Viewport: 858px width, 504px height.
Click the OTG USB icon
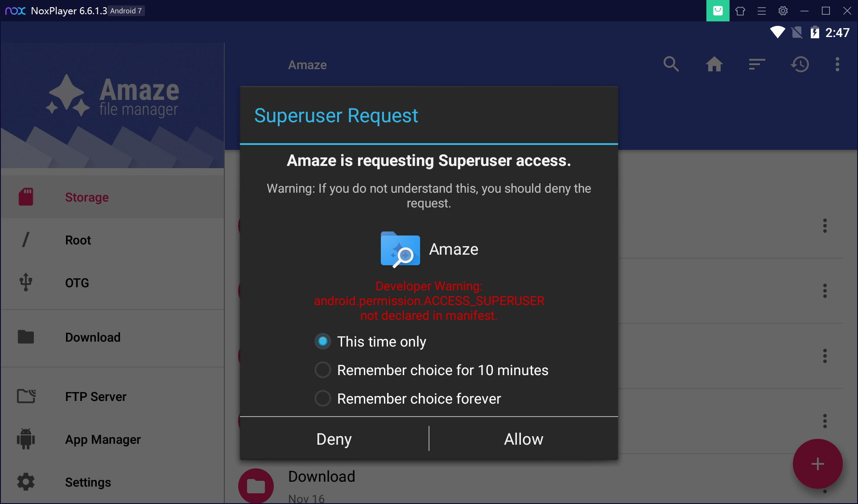pyautogui.click(x=26, y=282)
